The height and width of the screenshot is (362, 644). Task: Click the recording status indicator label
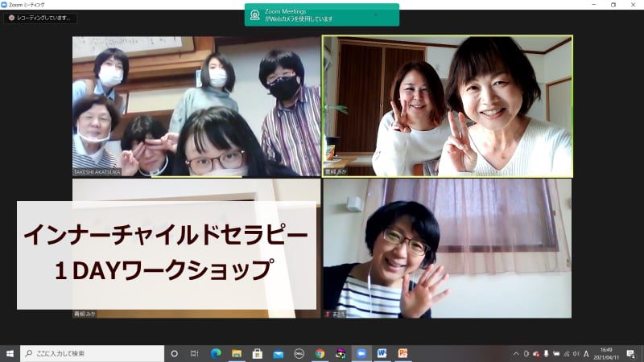[40, 18]
